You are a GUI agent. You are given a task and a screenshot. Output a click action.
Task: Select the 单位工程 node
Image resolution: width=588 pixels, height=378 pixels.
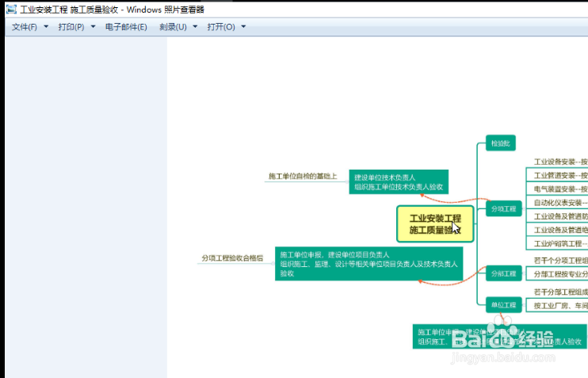pyautogui.click(x=504, y=305)
